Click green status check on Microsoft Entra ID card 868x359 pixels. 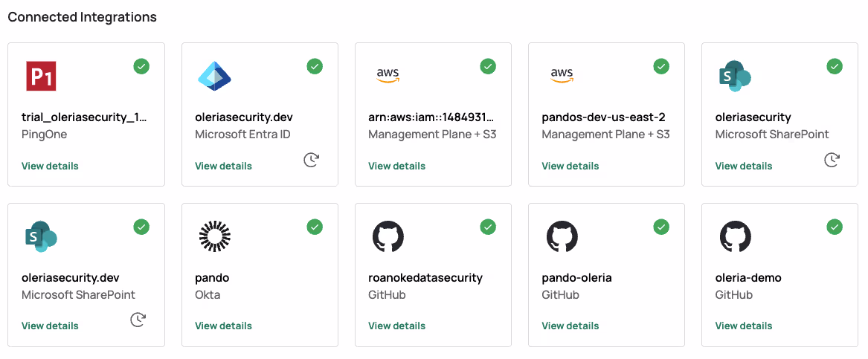click(x=315, y=66)
